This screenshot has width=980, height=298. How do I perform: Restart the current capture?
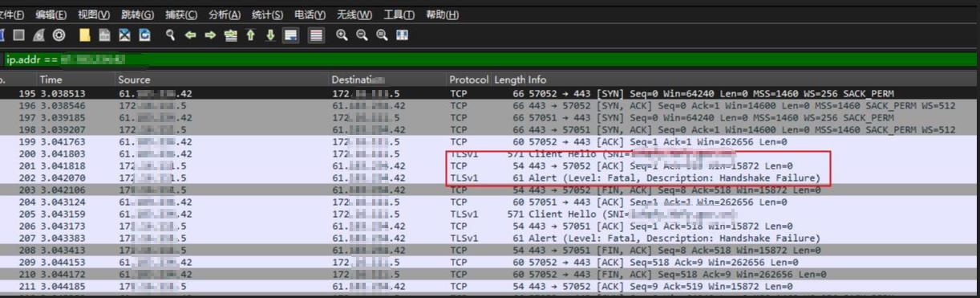[x=39, y=35]
